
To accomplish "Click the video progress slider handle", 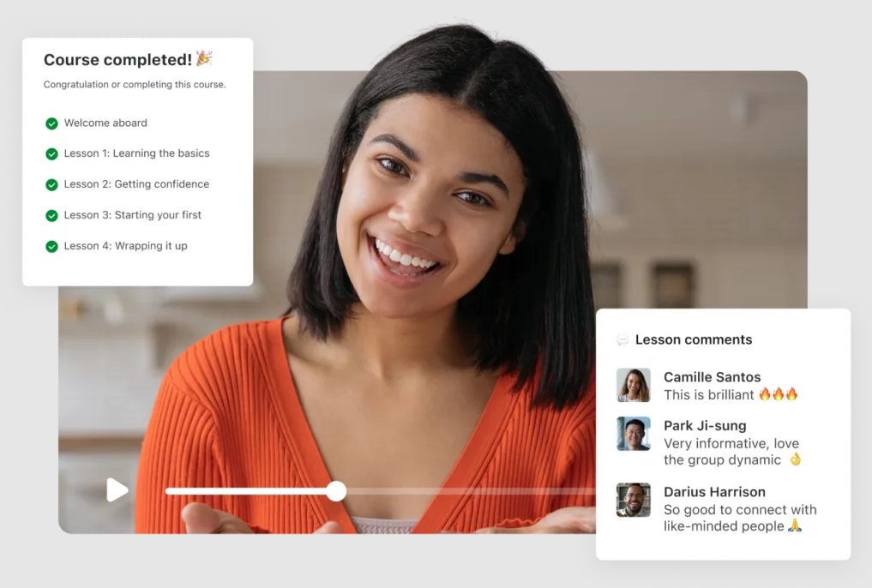I will (336, 491).
